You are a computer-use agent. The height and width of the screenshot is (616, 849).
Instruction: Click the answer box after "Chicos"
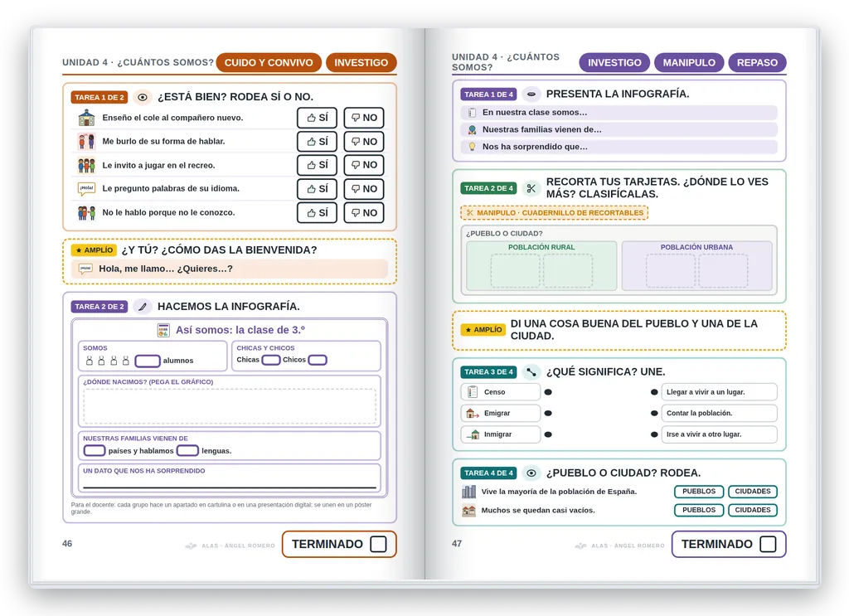(x=318, y=360)
